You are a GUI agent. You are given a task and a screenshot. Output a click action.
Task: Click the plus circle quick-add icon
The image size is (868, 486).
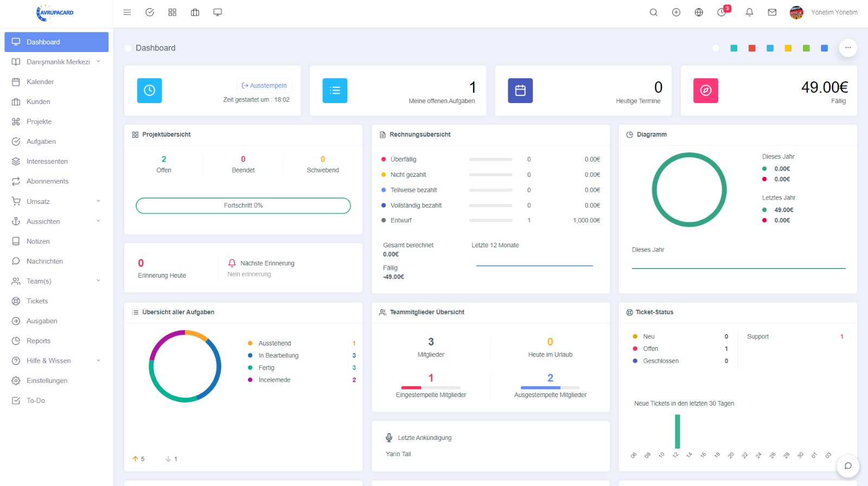(x=676, y=12)
